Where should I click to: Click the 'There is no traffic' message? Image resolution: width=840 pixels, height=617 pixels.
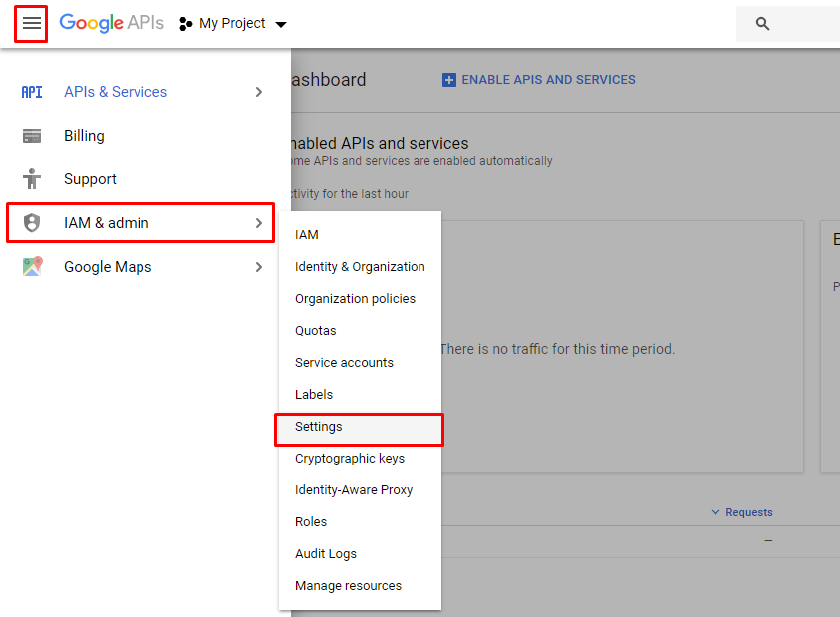coord(557,349)
